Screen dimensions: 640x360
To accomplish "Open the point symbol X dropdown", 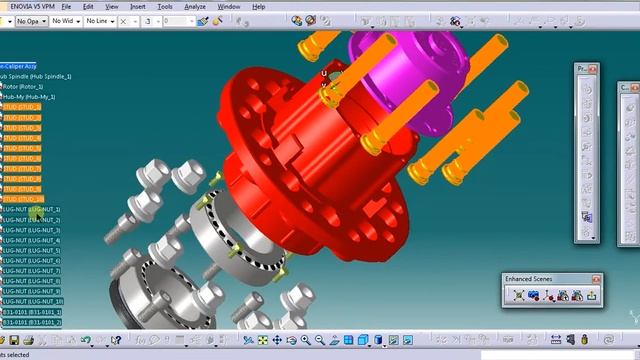I will [129, 21].
